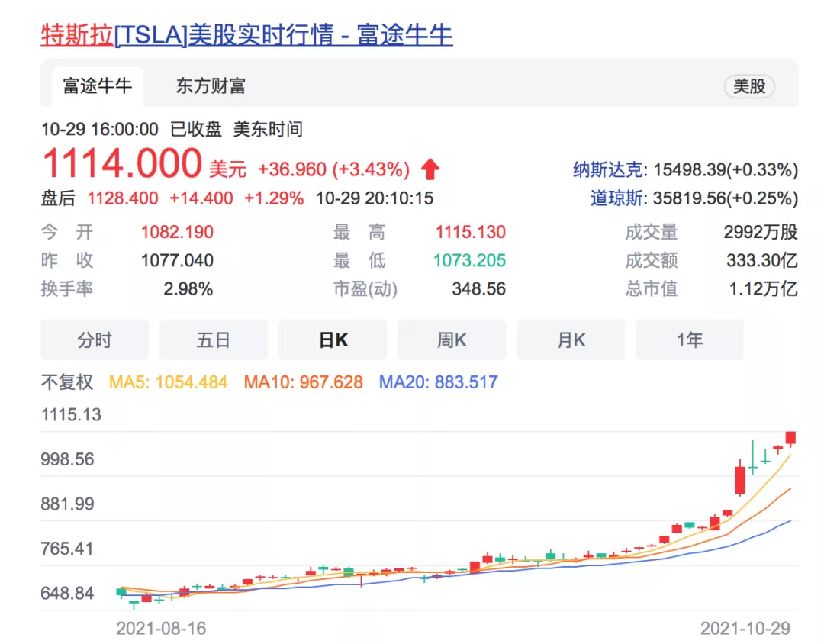Switch to the 东方财富 tab

211,85
